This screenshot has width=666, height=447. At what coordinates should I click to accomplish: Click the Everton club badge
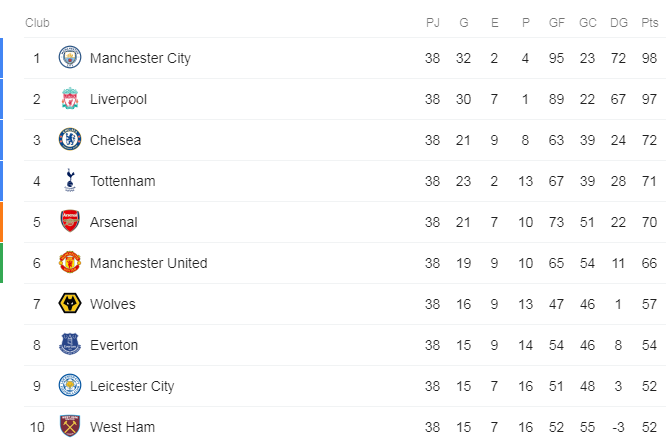(70, 345)
